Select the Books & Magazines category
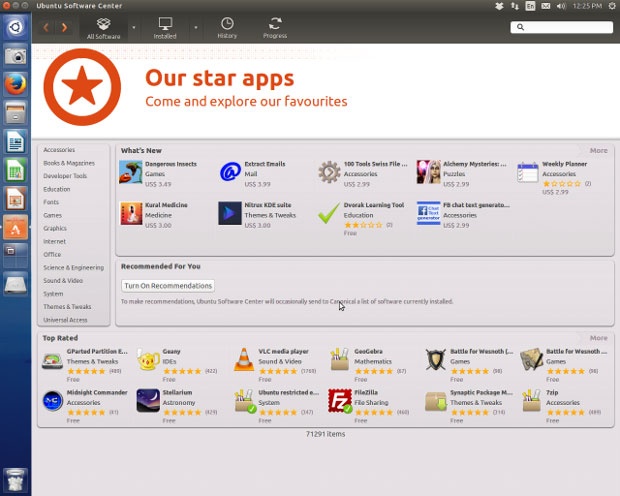This screenshot has width=620, height=496. tap(69, 163)
